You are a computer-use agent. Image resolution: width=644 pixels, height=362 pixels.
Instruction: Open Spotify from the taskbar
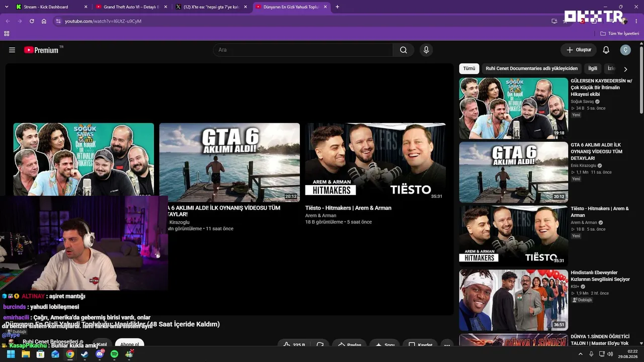point(114,354)
